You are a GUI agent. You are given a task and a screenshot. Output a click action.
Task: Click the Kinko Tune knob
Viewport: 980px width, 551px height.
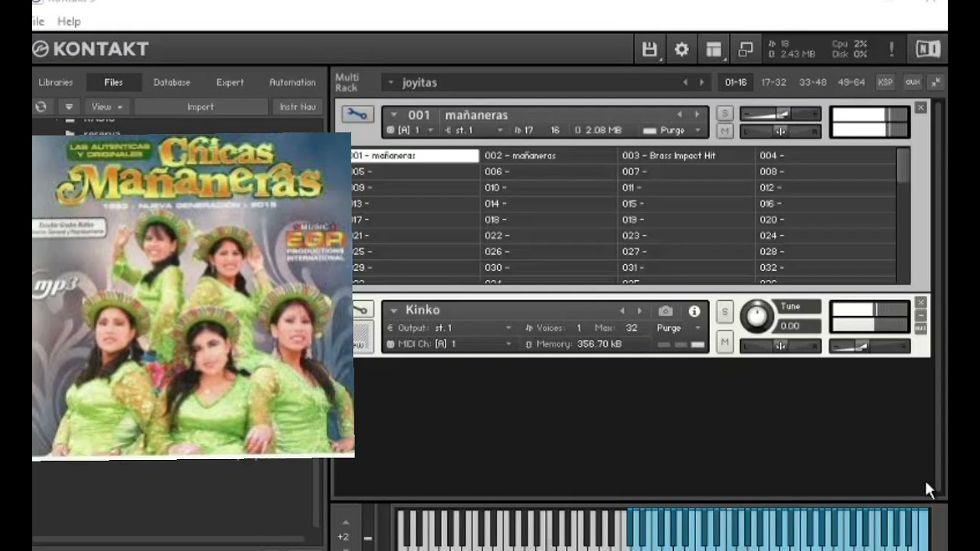click(x=756, y=316)
